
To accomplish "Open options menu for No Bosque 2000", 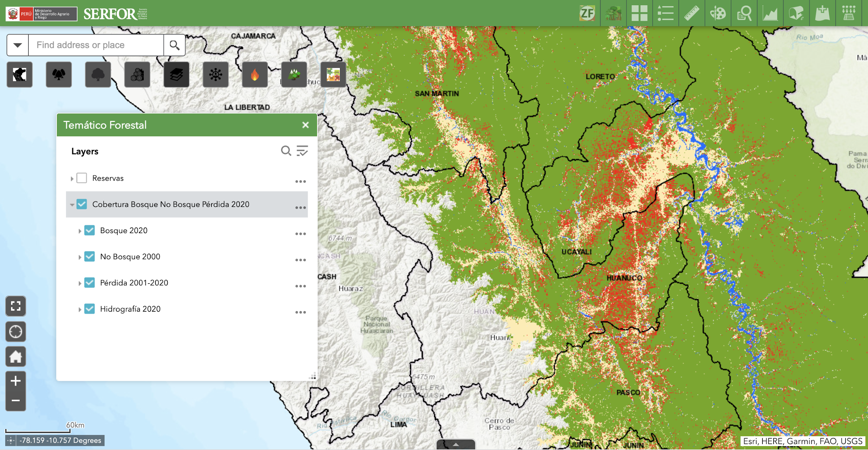I will [x=300, y=260].
